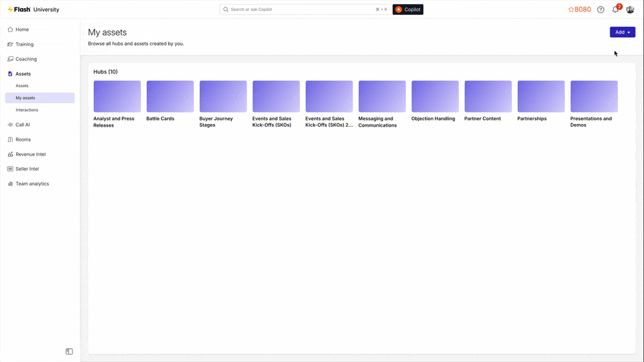Focus the Search or ask Copilot field
This screenshot has width=644, height=362.
point(305,9)
